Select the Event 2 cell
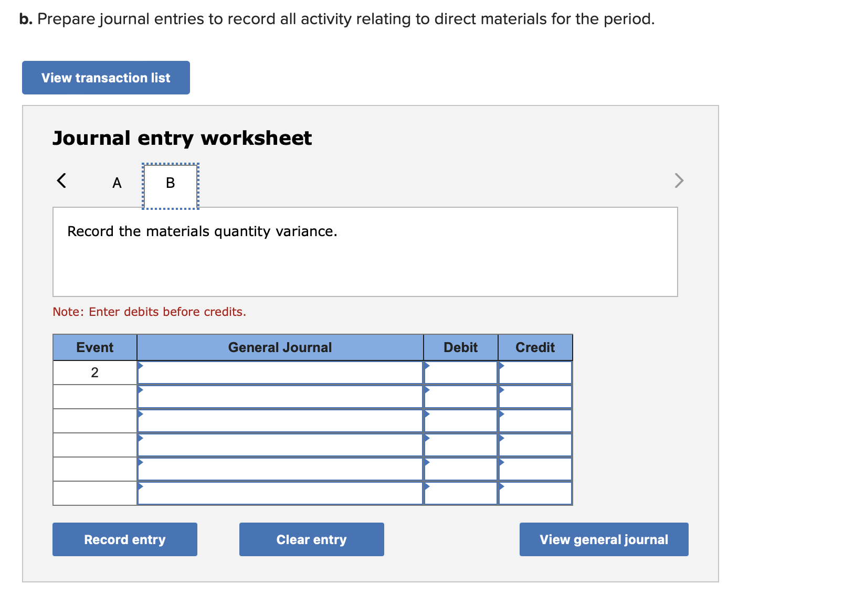The height and width of the screenshot is (616, 844). (94, 373)
